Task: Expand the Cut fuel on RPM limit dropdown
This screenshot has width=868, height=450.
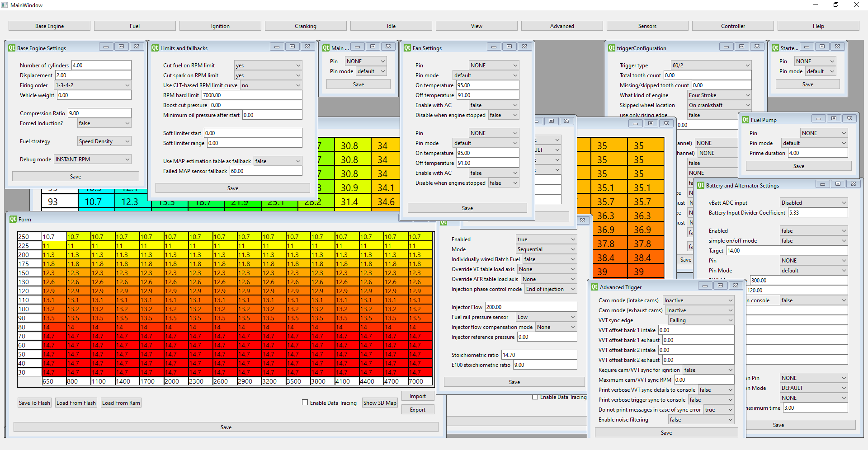Action: pos(268,66)
